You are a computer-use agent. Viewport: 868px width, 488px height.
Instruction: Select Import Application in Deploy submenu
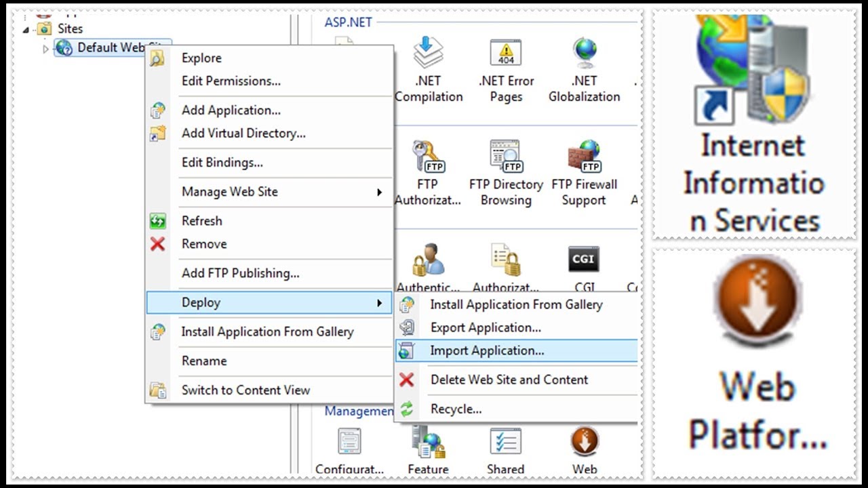click(517, 351)
